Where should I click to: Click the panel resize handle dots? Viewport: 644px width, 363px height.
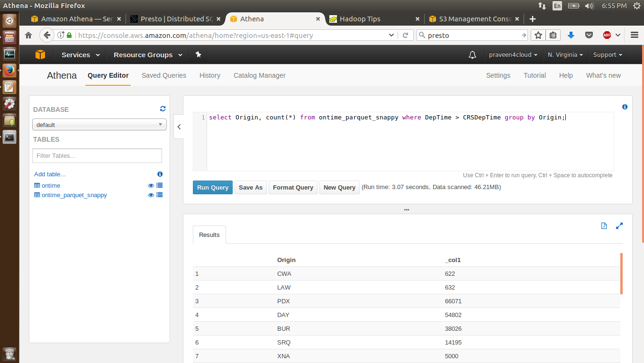(x=407, y=209)
